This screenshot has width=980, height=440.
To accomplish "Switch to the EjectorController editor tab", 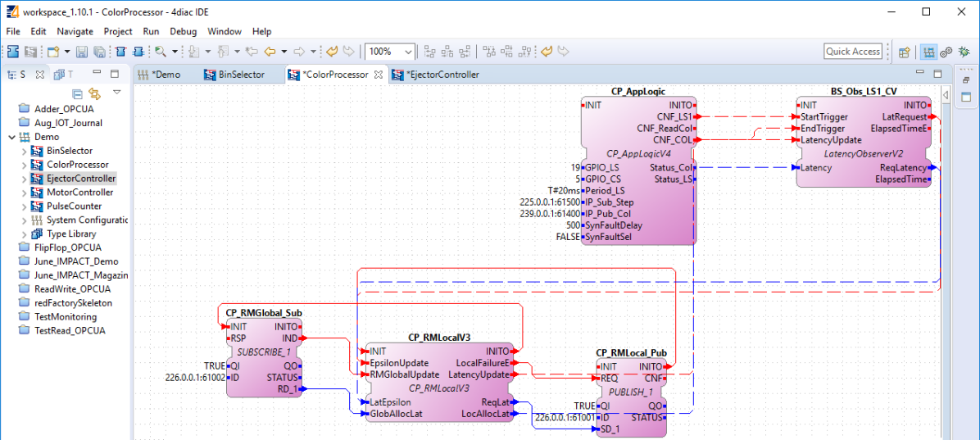I will 442,75.
